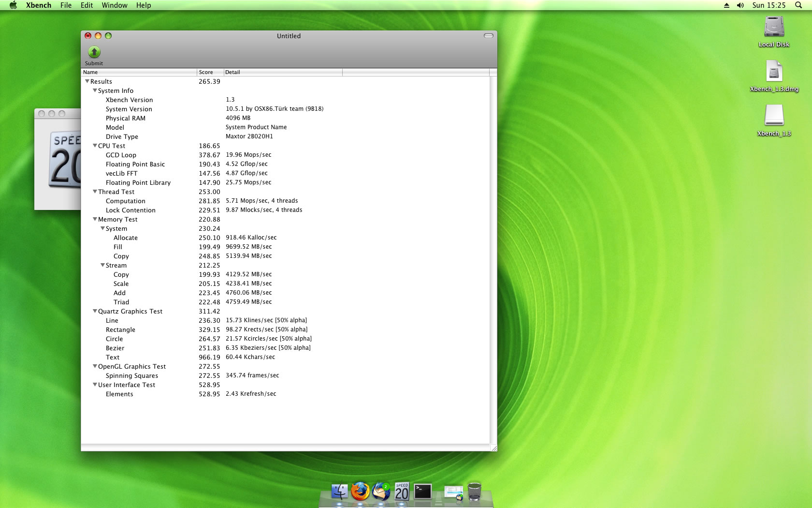Select the Elements row
Image resolution: width=812 pixels, height=508 pixels.
[285, 394]
